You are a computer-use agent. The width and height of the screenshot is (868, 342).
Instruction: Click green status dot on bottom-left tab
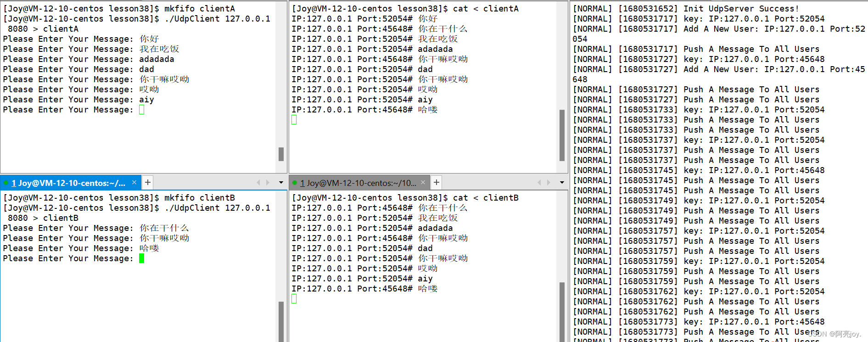[6, 183]
